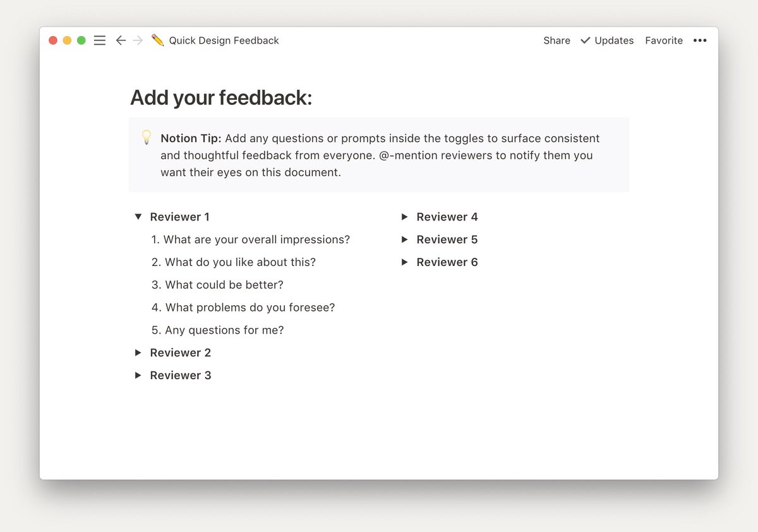Open the Updates menu
The height and width of the screenshot is (532, 758).
[613, 40]
